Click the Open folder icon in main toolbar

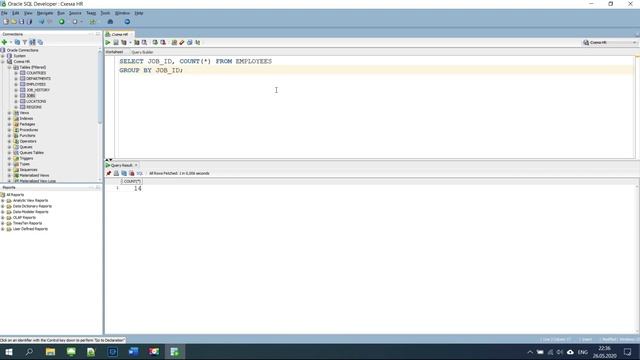[x=13, y=21]
